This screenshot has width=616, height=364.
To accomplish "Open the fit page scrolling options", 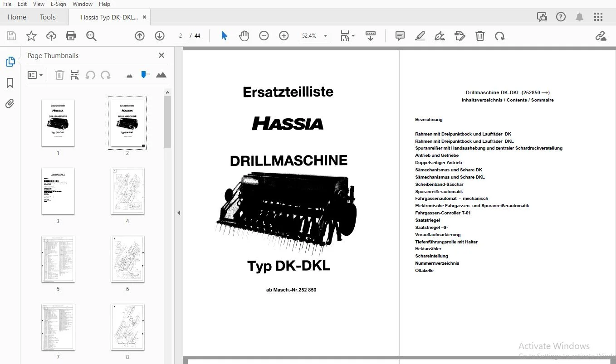I will point(347,36).
